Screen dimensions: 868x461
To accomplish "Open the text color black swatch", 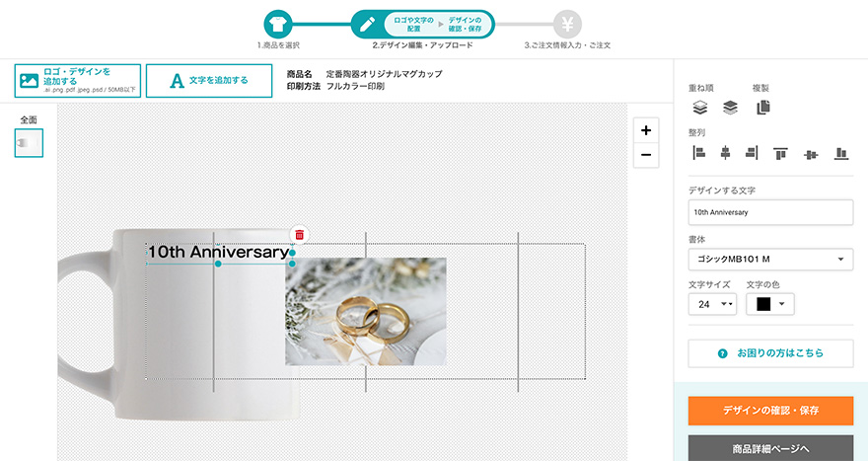I will 770,304.
